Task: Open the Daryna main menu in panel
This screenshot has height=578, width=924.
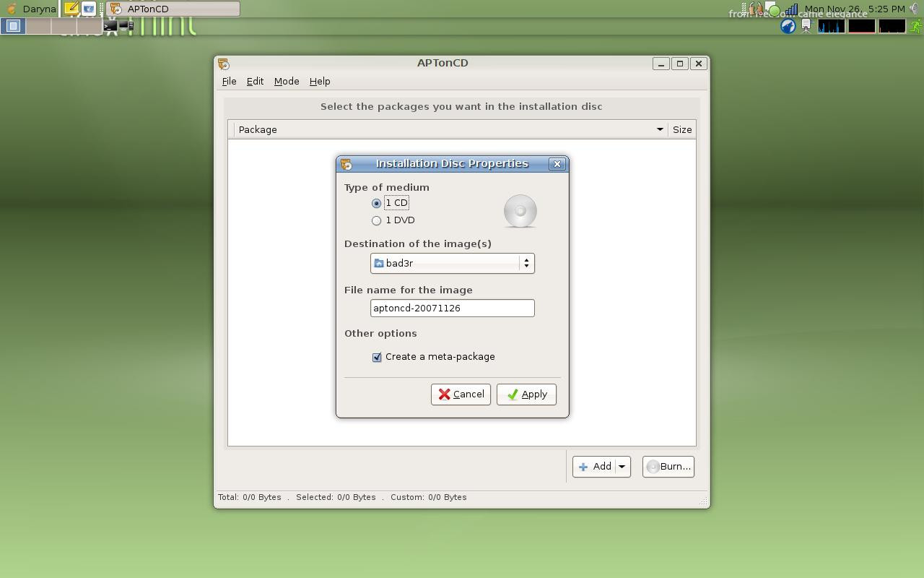Action: (x=30, y=9)
